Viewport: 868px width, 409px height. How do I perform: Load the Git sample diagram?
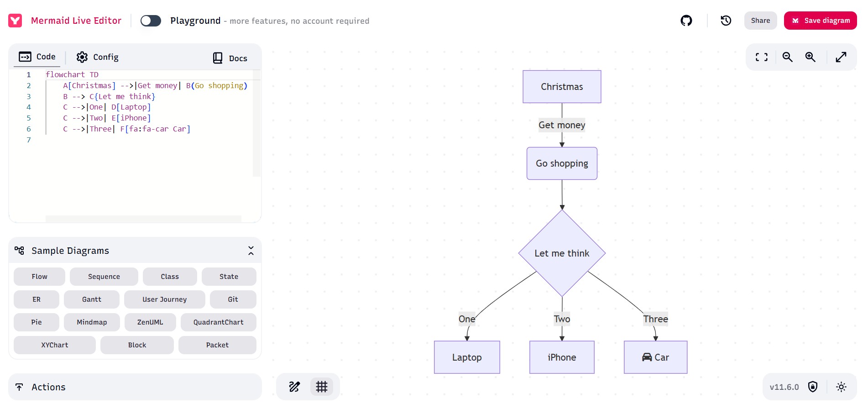click(233, 299)
